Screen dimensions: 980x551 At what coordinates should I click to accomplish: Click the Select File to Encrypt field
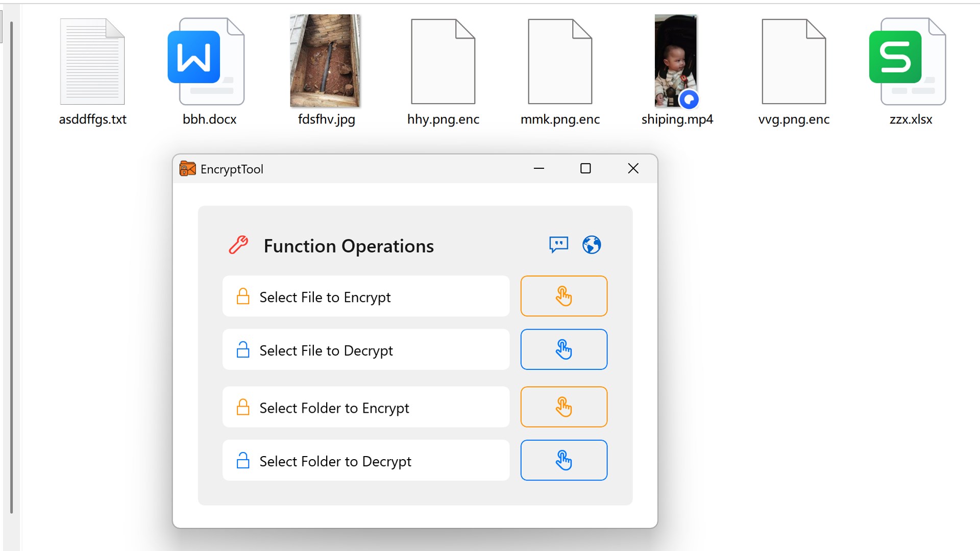(x=365, y=296)
